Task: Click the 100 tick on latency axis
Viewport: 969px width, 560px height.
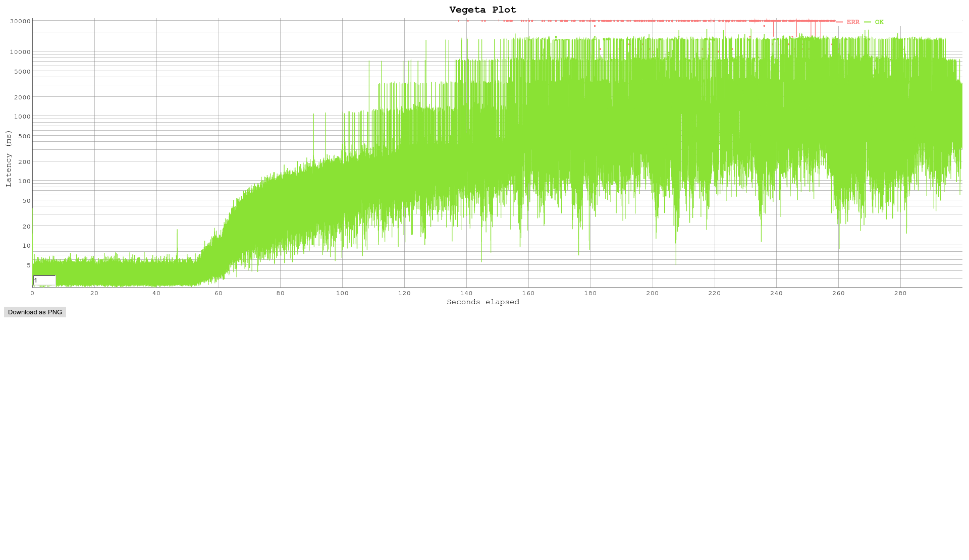Action: [24, 181]
